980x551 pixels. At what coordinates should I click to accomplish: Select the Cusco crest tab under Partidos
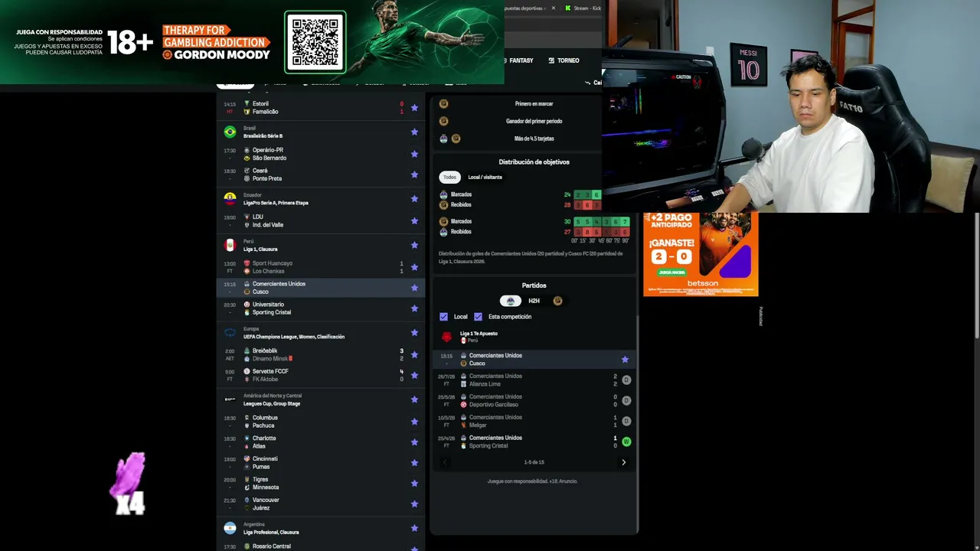557,301
